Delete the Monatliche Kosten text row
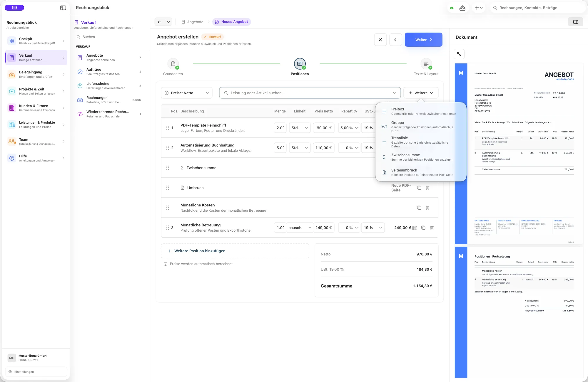 click(x=427, y=208)
